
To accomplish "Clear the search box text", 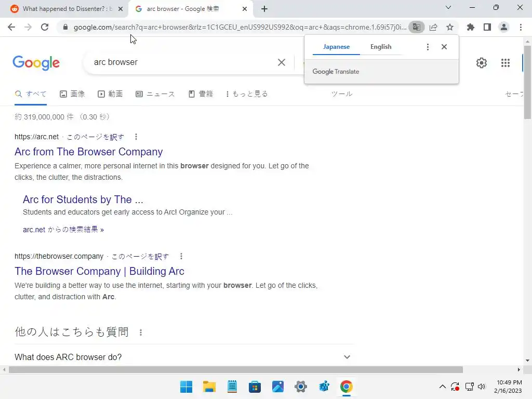I will tap(282, 62).
